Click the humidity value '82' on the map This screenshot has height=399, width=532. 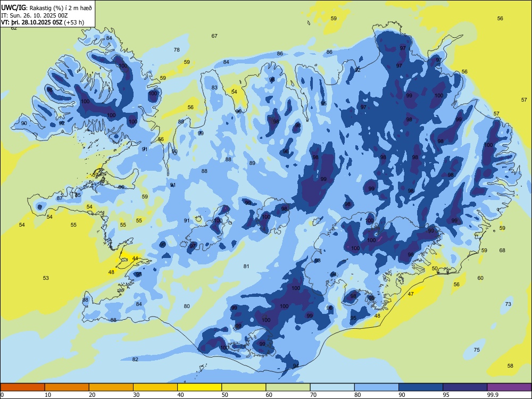[135, 359]
